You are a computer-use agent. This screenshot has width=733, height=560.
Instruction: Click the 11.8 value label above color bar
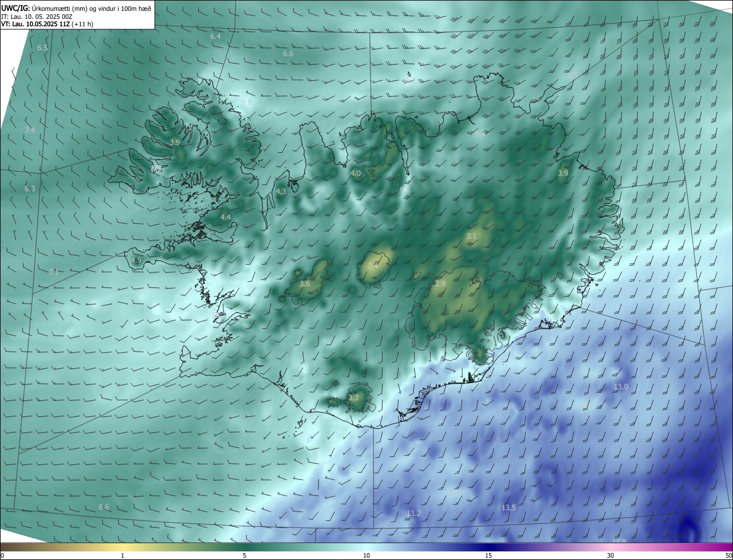[x=620, y=541]
